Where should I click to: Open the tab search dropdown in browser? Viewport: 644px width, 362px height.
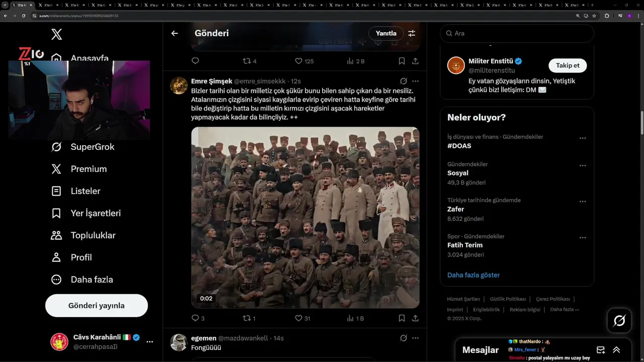pos(5,5)
